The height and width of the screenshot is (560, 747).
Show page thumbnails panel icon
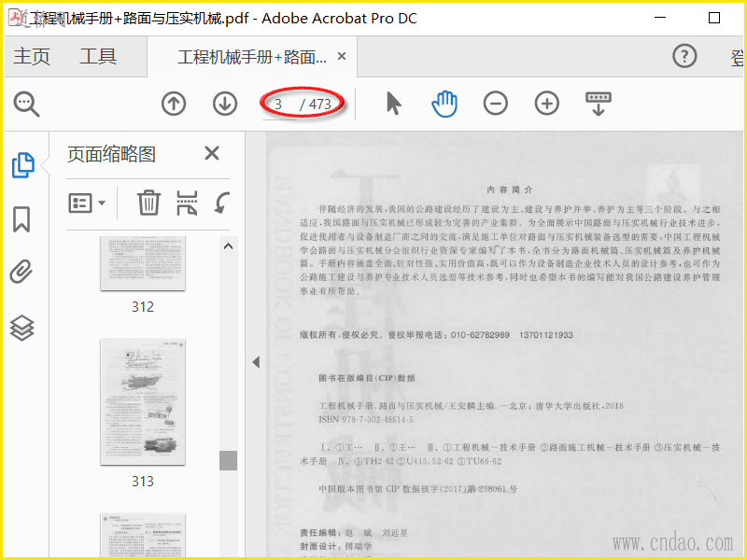[22, 165]
